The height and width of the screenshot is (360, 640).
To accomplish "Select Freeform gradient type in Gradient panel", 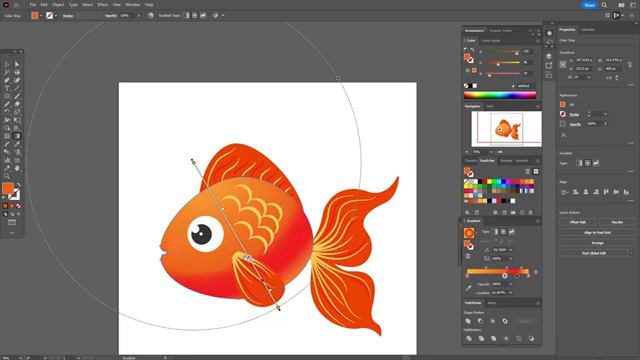I will [x=512, y=232].
